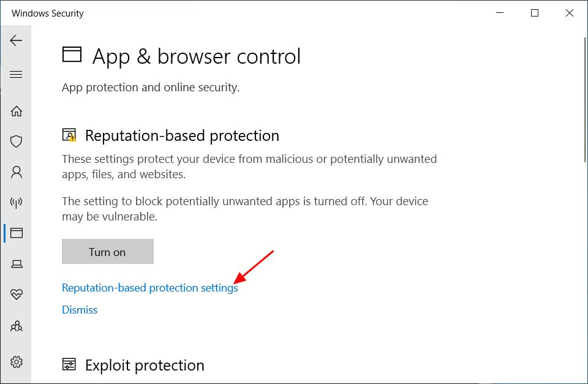Open Account protection person icon
The height and width of the screenshot is (384, 588).
tap(16, 172)
